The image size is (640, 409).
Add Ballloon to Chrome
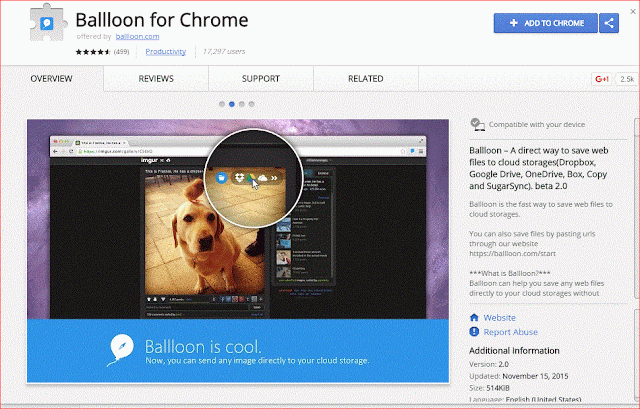546,23
